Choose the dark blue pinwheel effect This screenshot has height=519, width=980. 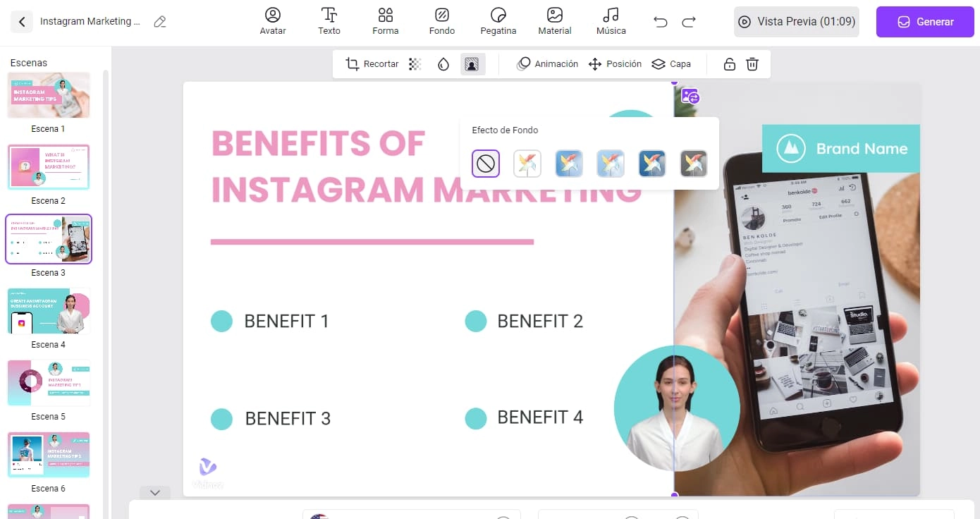pyautogui.click(x=652, y=164)
